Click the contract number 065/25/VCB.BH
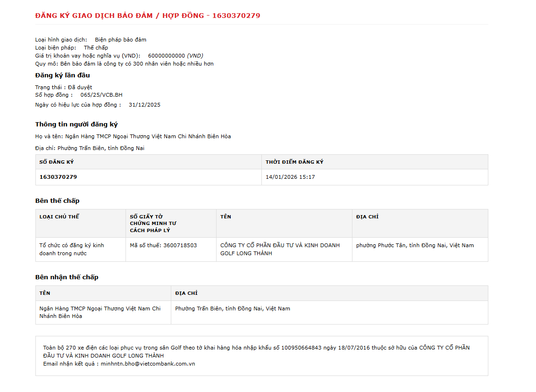This screenshot has height=392, width=536. point(101,95)
